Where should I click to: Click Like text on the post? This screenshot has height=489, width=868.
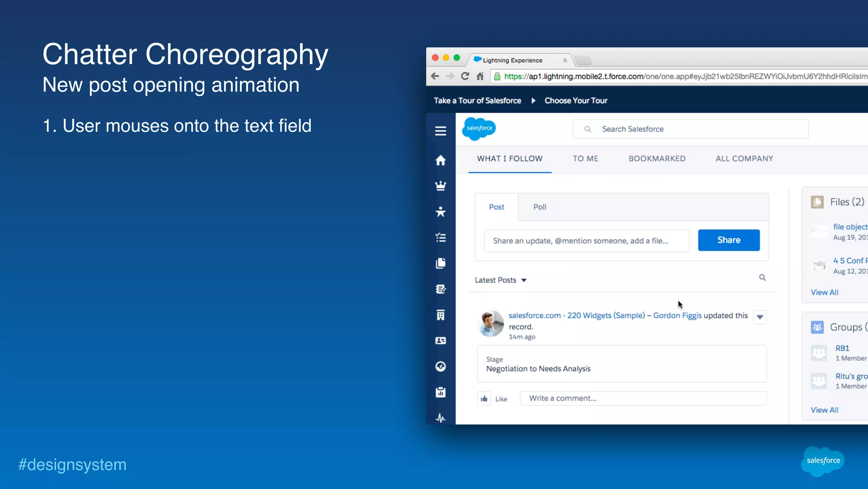pyautogui.click(x=501, y=399)
